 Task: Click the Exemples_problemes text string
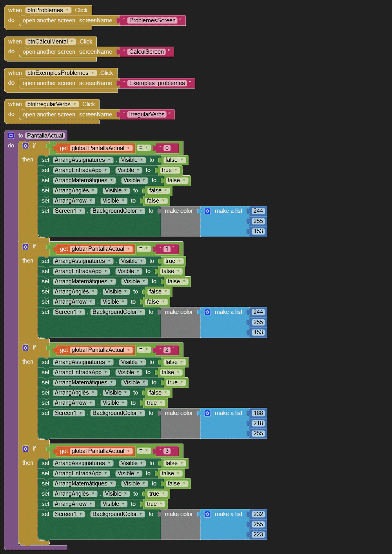point(157,83)
